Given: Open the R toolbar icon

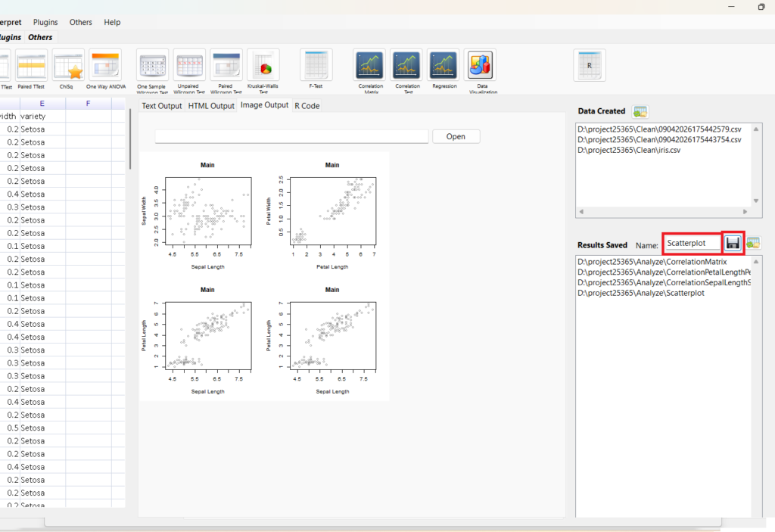Looking at the screenshot, I should [x=589, y=65].
